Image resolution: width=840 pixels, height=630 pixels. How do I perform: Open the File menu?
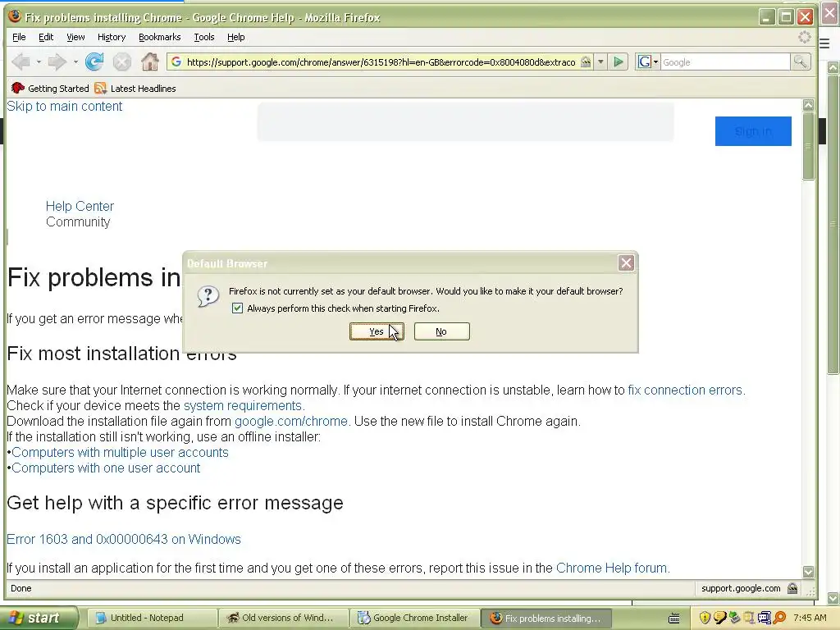click(19, 37)
